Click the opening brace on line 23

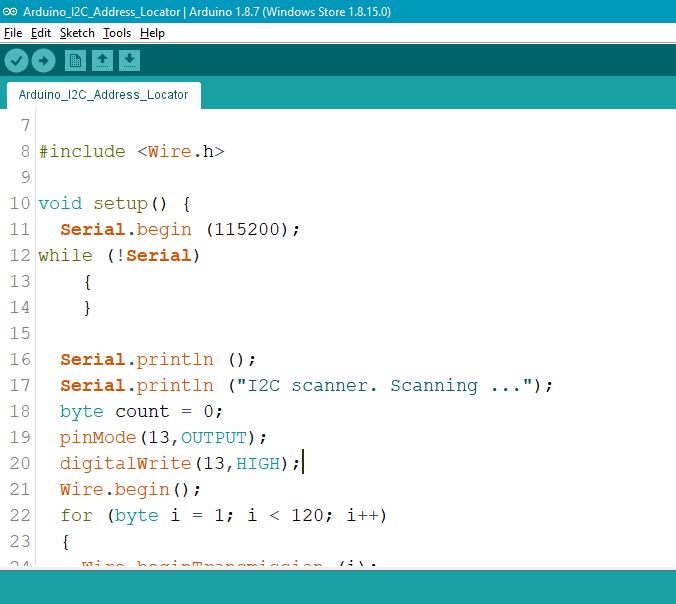point(66,542)
